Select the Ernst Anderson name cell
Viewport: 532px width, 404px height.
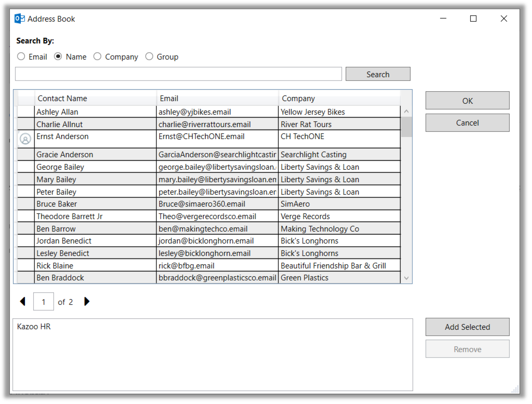tap(95, 139)
